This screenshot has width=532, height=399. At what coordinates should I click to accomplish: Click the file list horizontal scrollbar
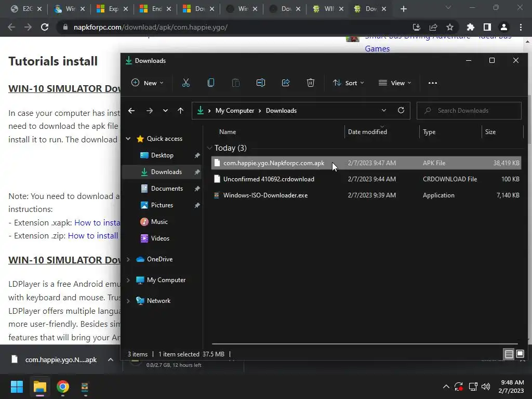(364, 344)
